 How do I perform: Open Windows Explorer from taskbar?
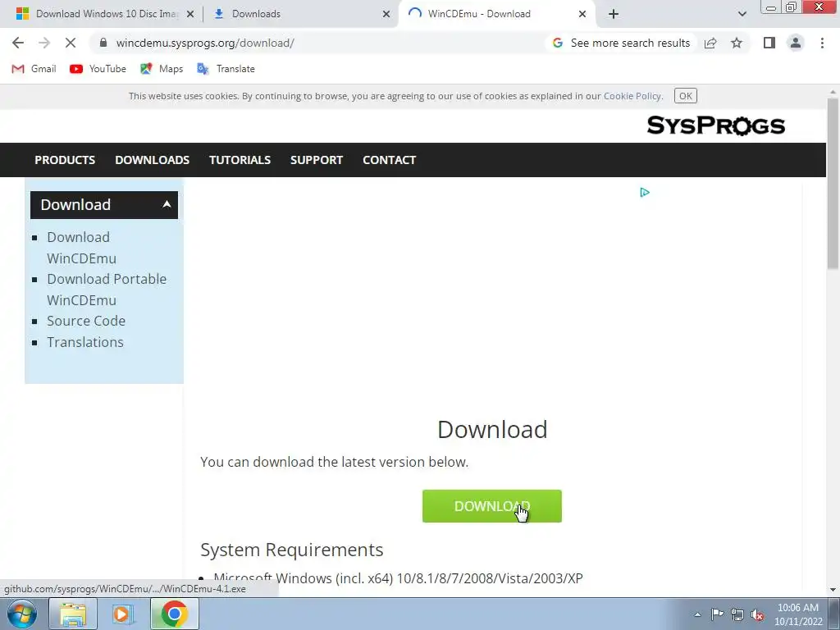[x=73, y=614]
